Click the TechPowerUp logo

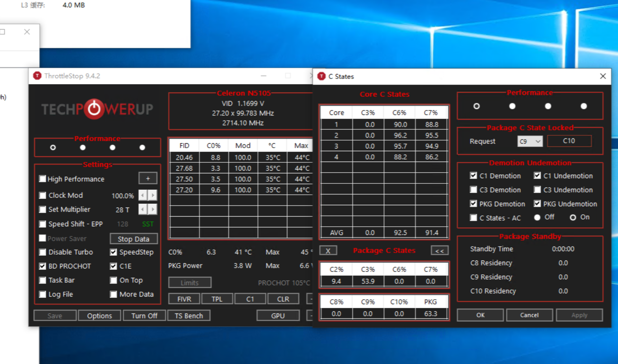(97, 109)
